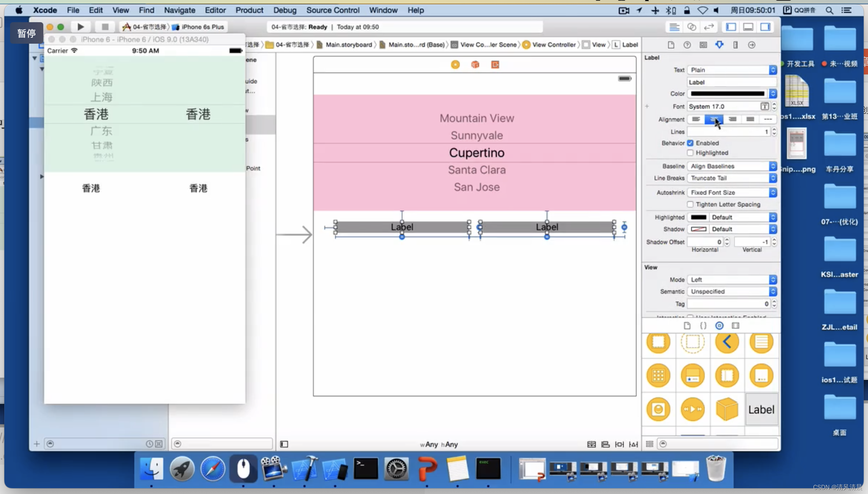Click the wAny hAny size class control
This screenshot has width=868, height=494.
click(x=439, y=444)
